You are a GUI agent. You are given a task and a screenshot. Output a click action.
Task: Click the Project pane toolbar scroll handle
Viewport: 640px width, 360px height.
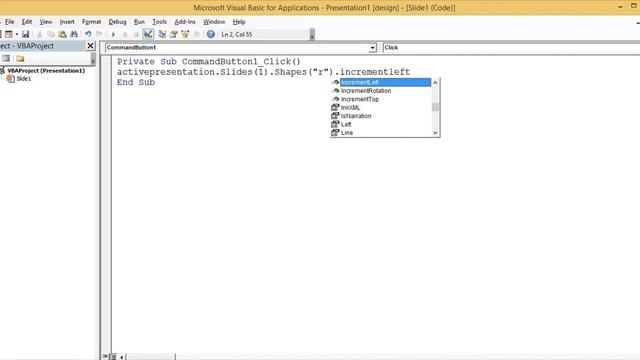(93, 59)
